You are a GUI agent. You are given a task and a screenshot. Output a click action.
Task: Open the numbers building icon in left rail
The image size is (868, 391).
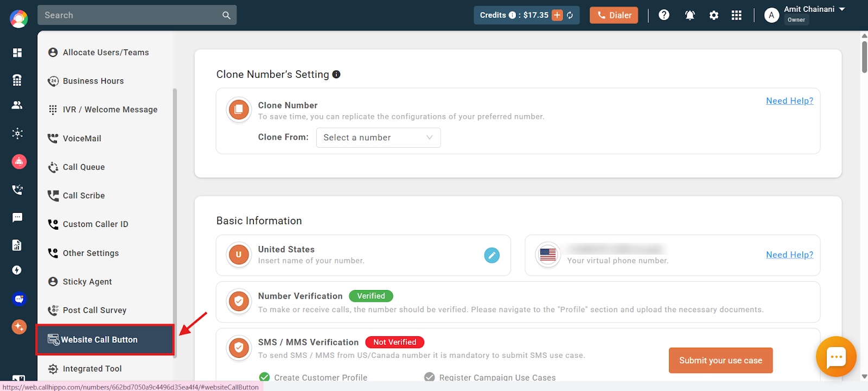[17, 80]
